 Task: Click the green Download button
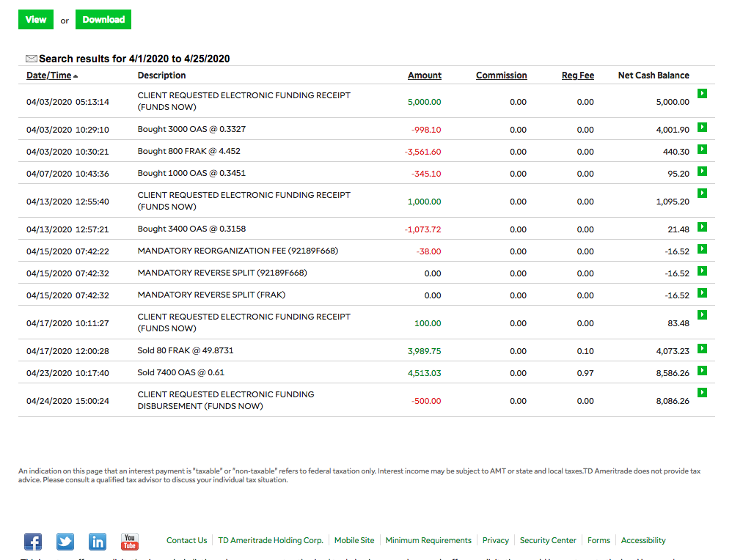point(103,20)
